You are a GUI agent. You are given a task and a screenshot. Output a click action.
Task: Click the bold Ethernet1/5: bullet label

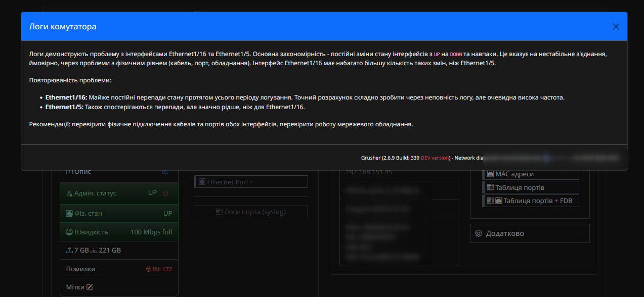pos(64,107)
